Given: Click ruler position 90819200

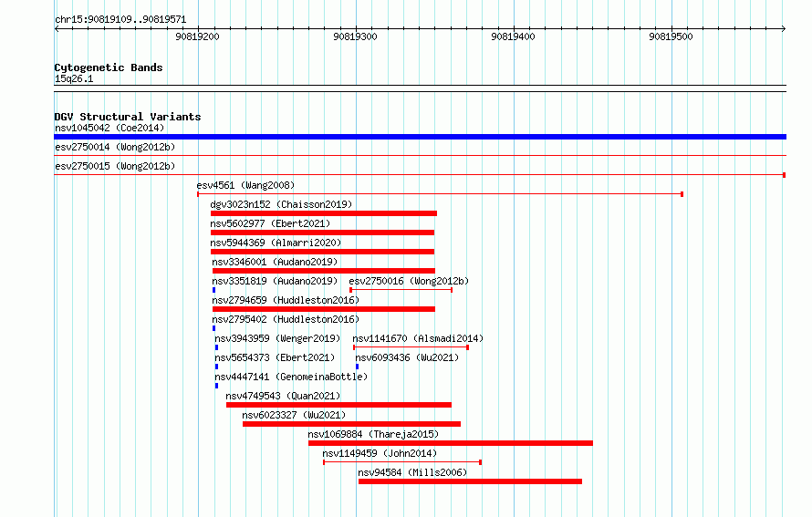Looking at the screenshot, I should (197, 36).
